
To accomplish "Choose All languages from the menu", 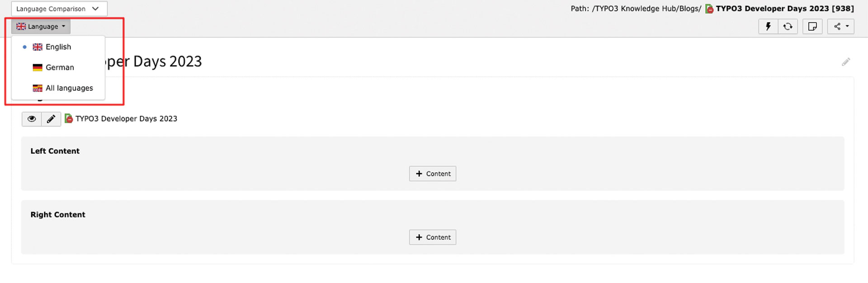I will click(x=69, y=88).
